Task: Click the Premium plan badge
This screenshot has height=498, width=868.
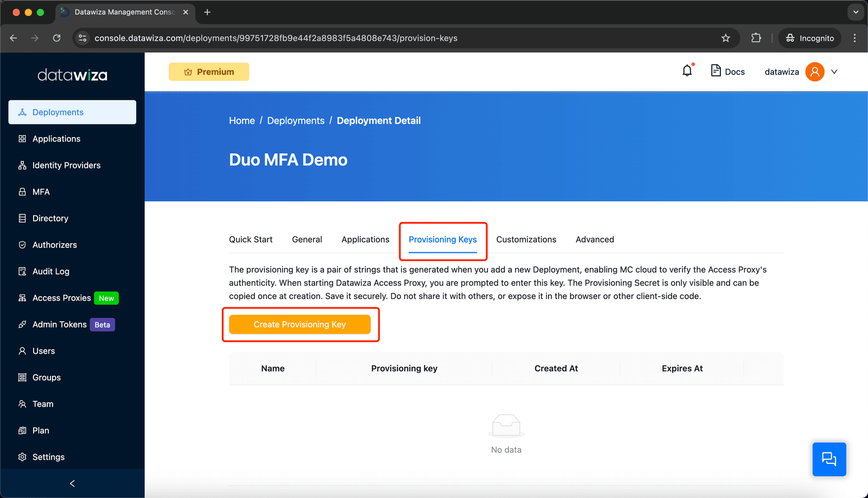Action: 209,72
